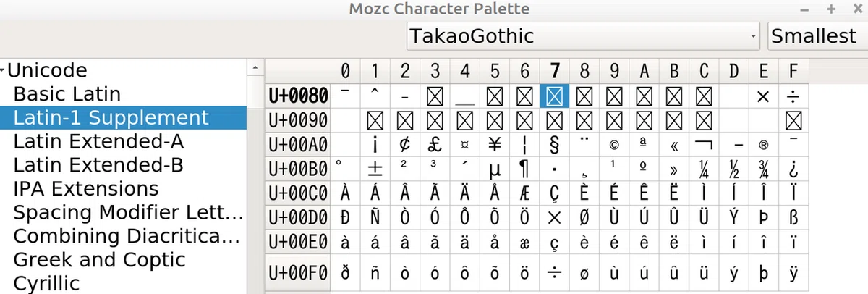Pick the capital Å character
Image resolution: width=868 pixels, height=294 pixels.
(x=495, y=193)
